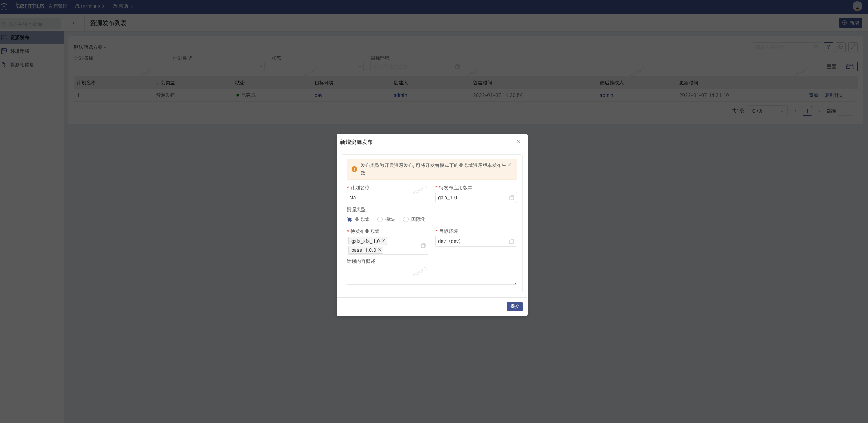868x423 pixels.
Task: Click the 复制计划 link in table row
Action: click(834, 95)
